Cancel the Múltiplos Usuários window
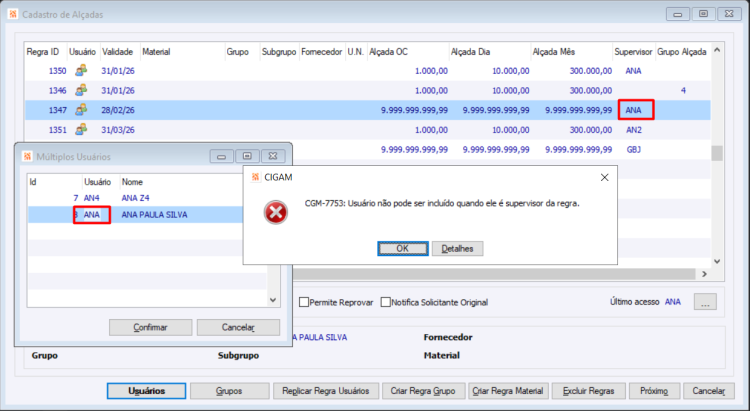Viewport: 750px width, 411px height. point(238,327)
